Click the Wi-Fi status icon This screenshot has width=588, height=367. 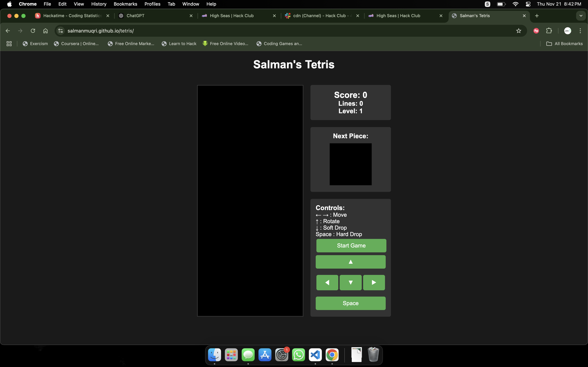515,4
